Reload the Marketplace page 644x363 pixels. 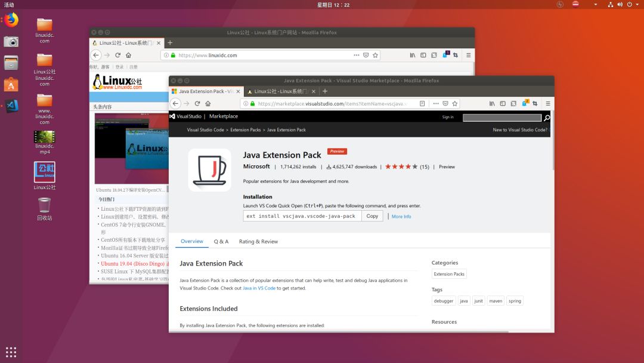tap(197, 104)
